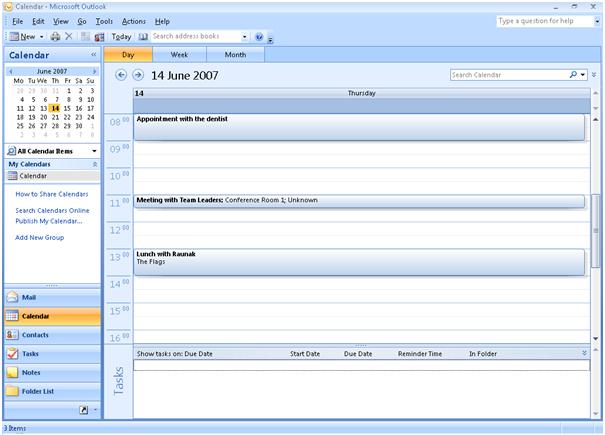Screen dimensions: 605x435
Task: Expand the Search address books dropdown
Action: (244, 37)
